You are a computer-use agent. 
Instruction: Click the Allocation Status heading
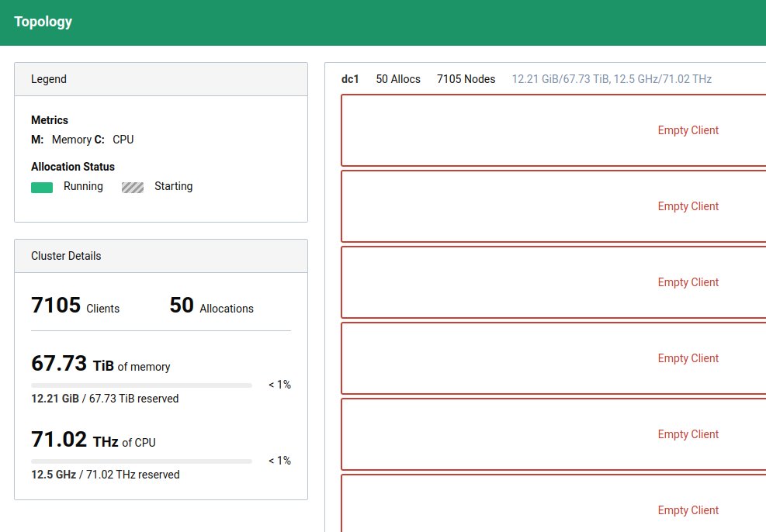pos(73,167)
